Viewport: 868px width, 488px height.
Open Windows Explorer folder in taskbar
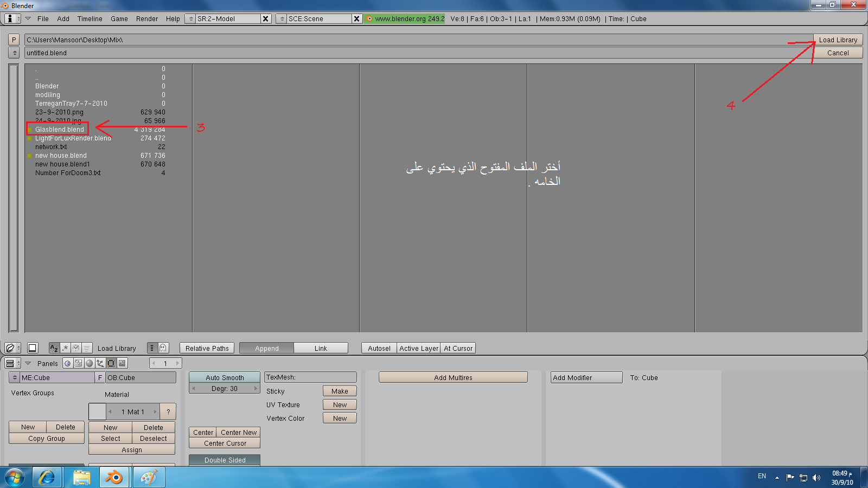pyautogui.click(x=81, y=478)
